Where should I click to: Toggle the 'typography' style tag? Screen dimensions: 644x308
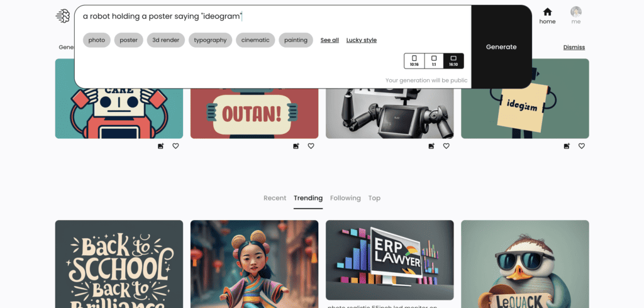pyautogui.click(x=210, y=40)
